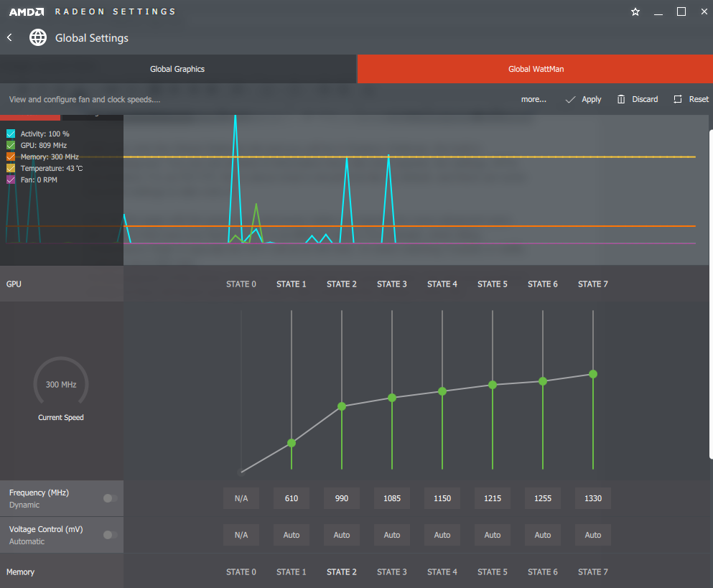
Task: Click the 1255 frequency field
Action: click(543, 498)
